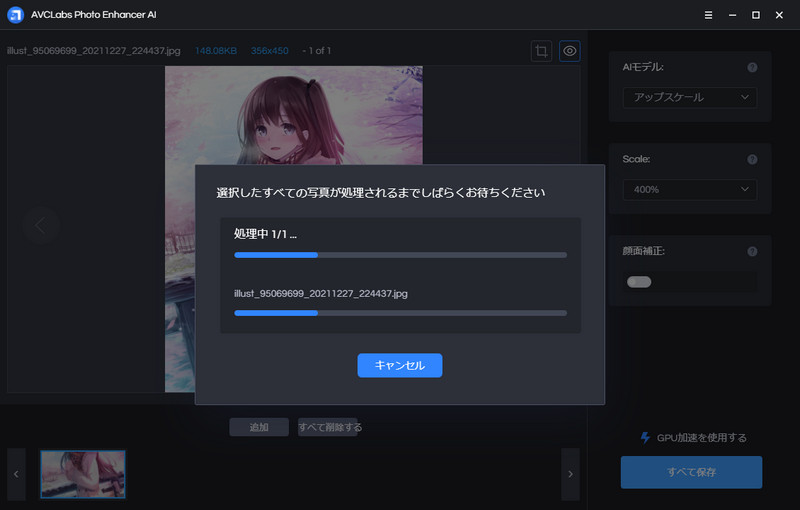The height and width of the screenshot is (510, 800).
Task: Click the file progress bar under illust filename
Action: point(401,313)
